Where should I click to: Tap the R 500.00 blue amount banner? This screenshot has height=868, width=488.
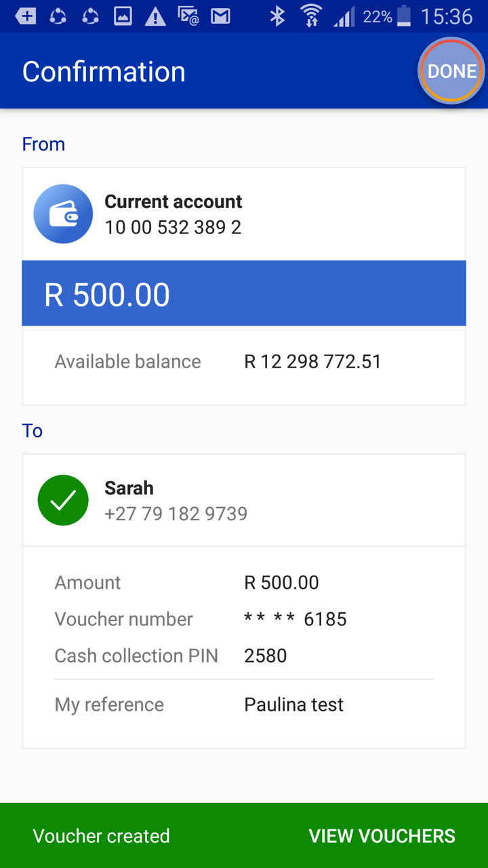244,294
